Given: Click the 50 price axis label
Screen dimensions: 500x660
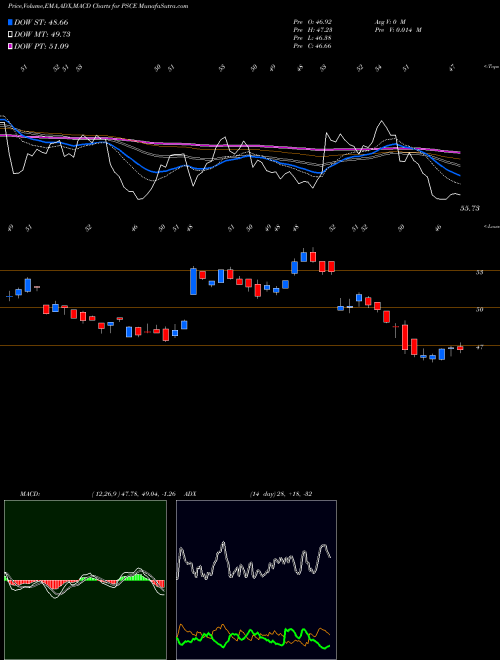Looking at the screenshot, I should [479, 309].
